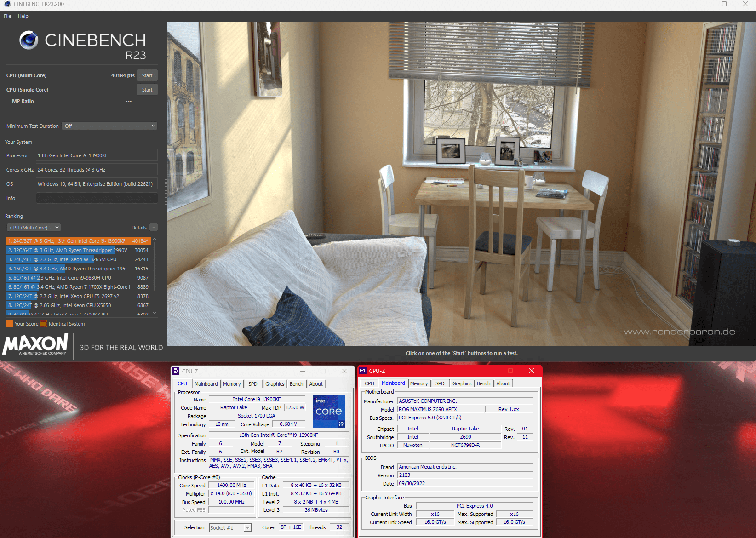Maximize the Cinebench window
756x538 pixels.
(724, 4)
